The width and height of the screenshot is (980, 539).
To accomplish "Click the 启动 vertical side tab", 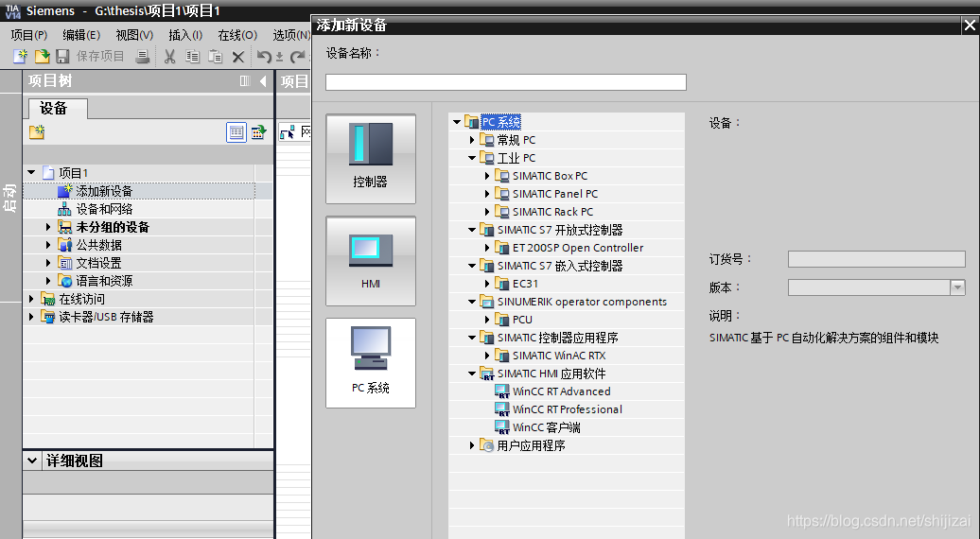I will tap(10, 198).
